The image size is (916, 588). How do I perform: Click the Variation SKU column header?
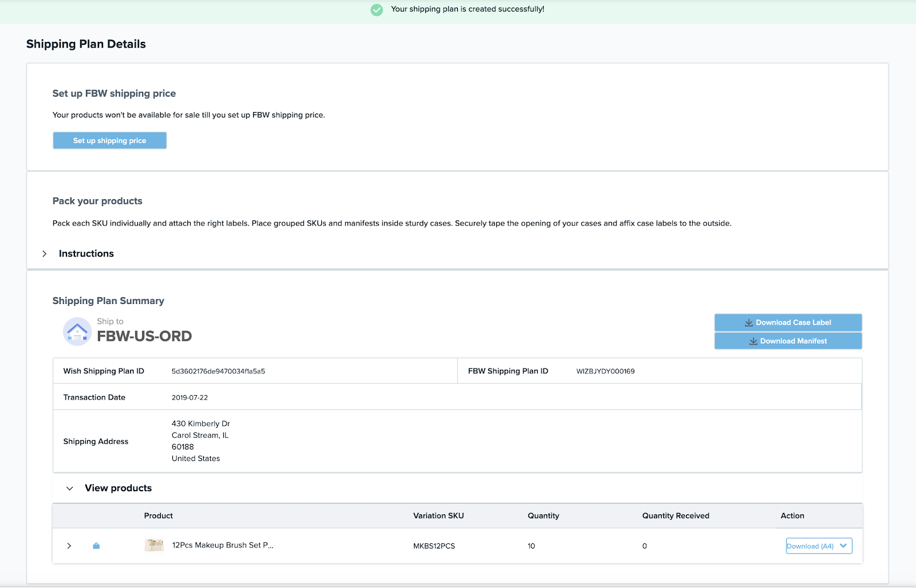[x=439, y=516]
